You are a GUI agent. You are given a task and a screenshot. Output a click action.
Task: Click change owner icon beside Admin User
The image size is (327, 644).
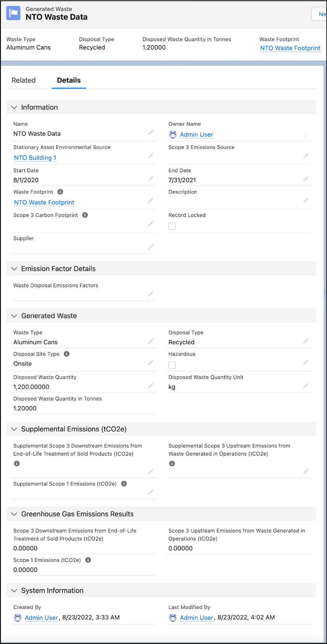coord(306,134)
